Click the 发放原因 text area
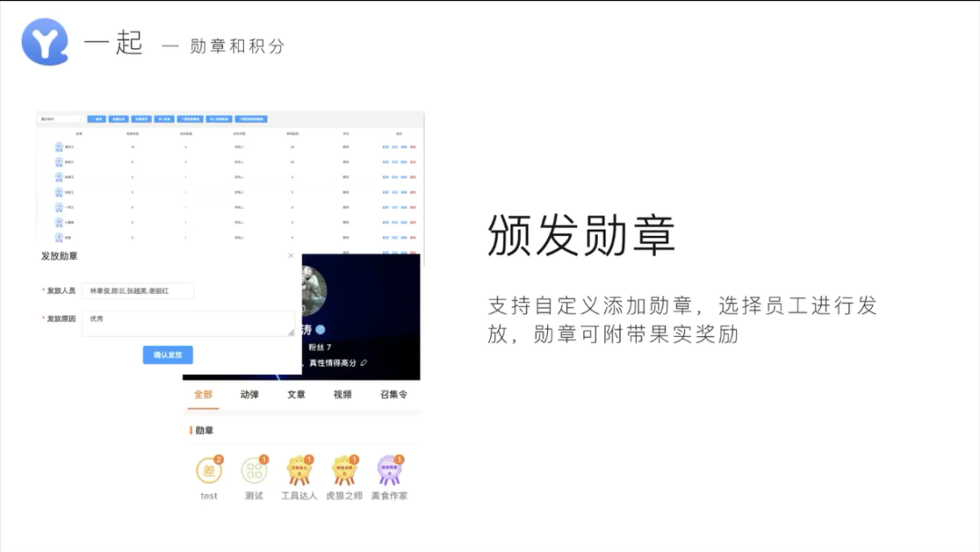 point(188,323)
